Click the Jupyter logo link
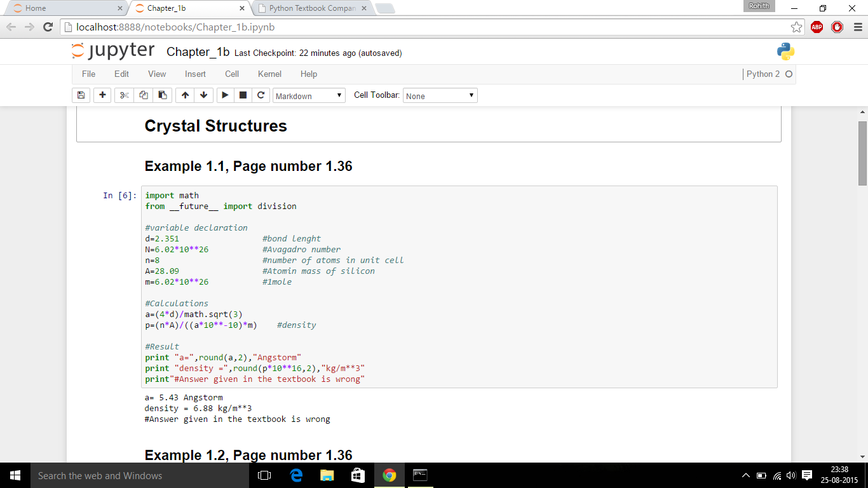Screen dimensions: 868x488 tap(113, 51)
